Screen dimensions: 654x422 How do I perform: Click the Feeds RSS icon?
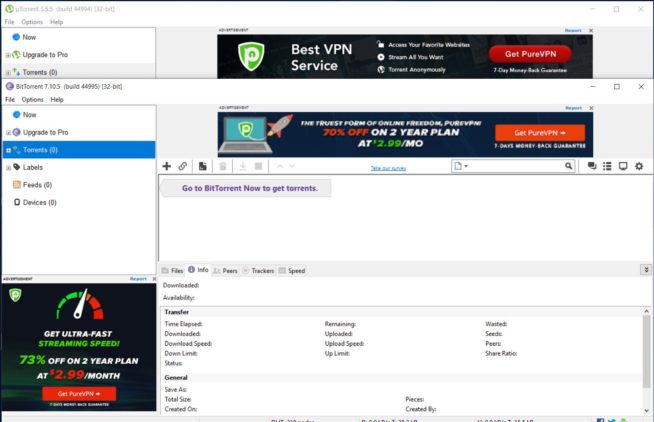click(17, 184)
